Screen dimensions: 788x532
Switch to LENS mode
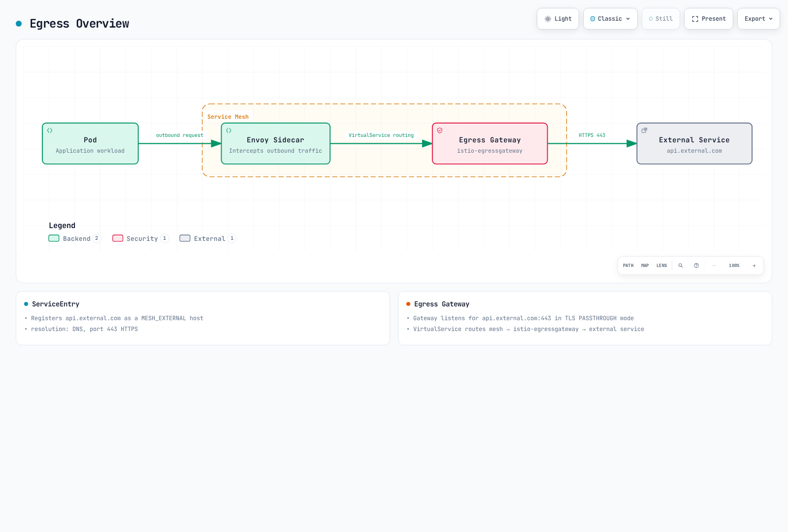(x=662, y=266)
